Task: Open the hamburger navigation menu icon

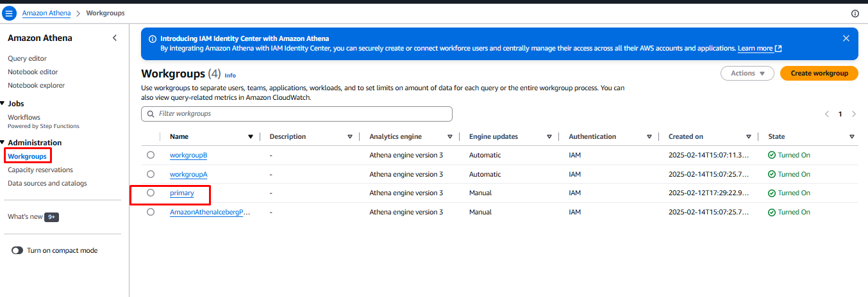Action: [x=10, y=13]
